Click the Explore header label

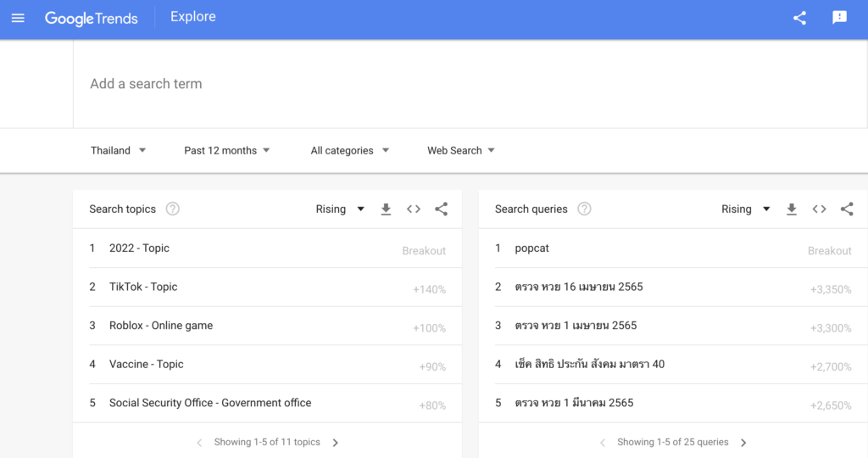tap(192, 17)
